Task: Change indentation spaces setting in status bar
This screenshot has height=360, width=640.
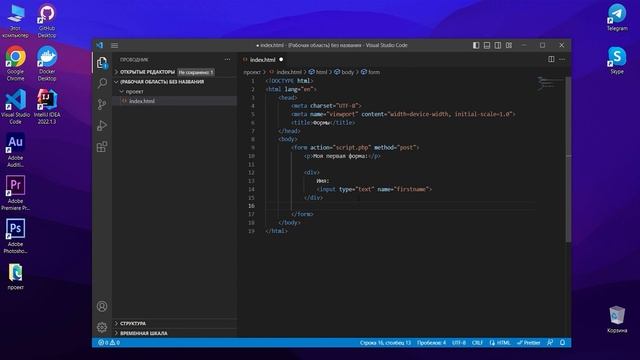Action: tap(431, 343)
